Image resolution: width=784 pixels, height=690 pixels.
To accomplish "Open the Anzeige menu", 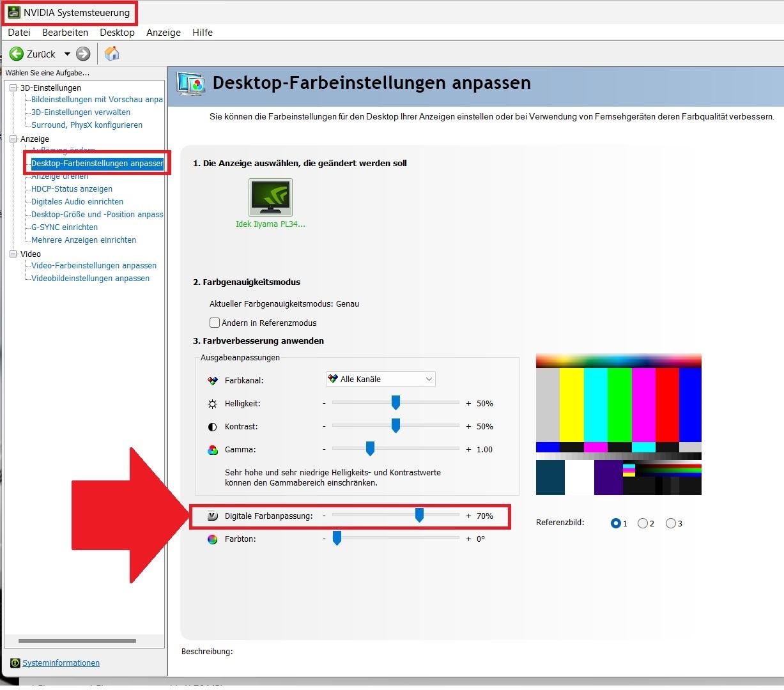I will click(x=164, y=33).
